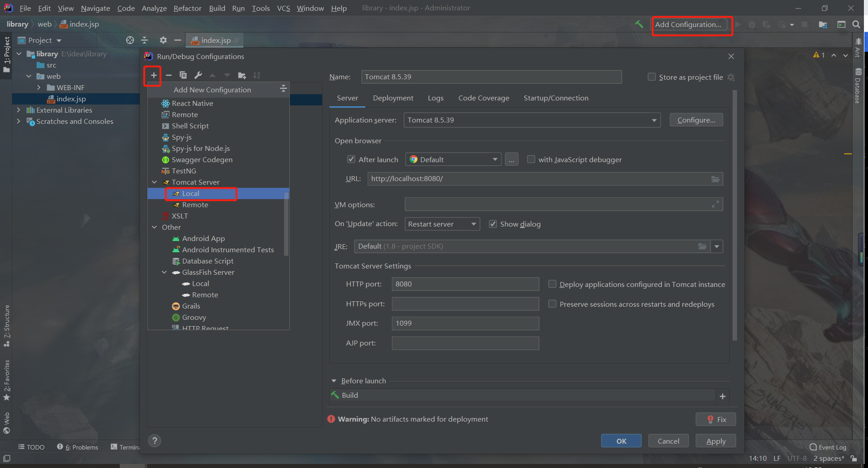868x468 pixels.
Task: Open the Startup/Connection tab
Action: coord(556,98)
